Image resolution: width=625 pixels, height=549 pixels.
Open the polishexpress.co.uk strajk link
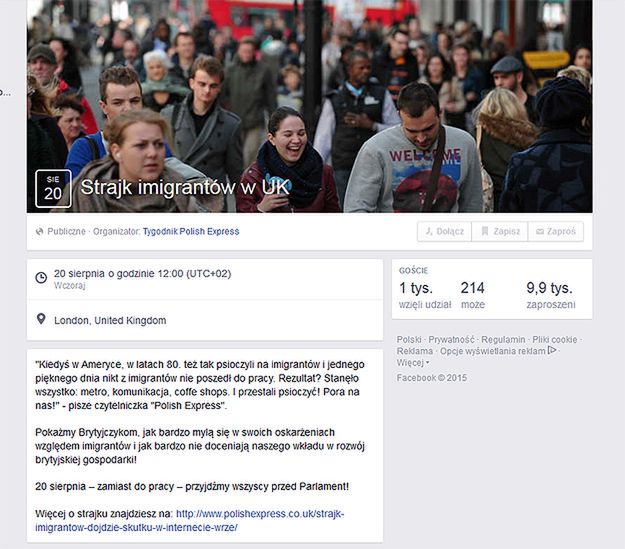pos(189,521)
